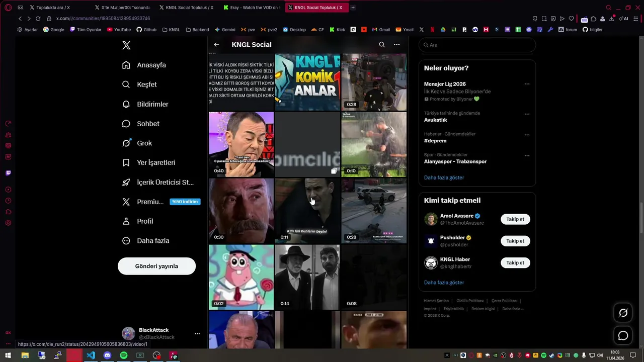
Task: Open Spotify from taskbar
Action: [124, 355]
